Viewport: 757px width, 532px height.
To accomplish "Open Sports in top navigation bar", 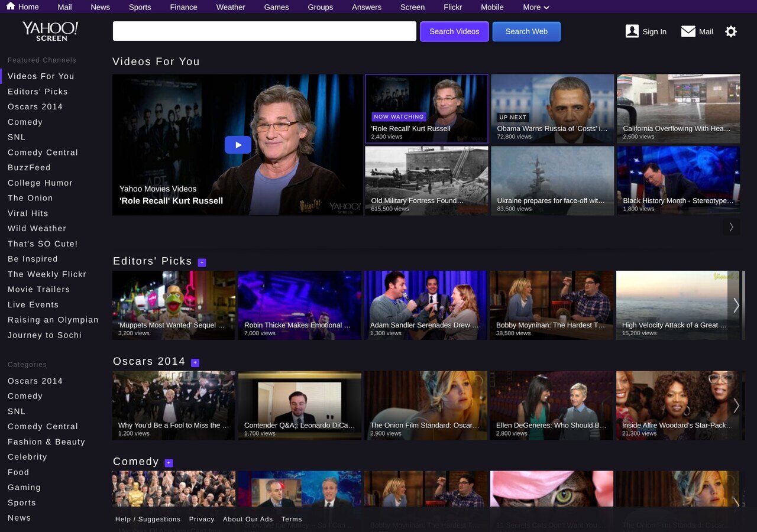I will [140, 7].
